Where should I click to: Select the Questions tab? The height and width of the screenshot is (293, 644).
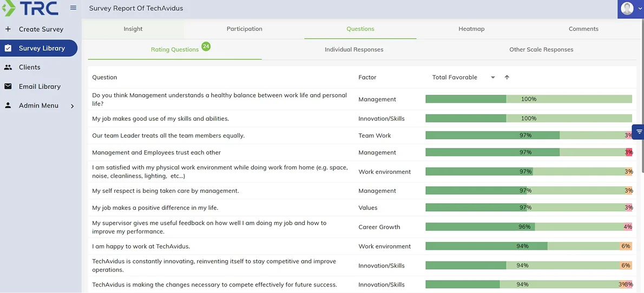coord(360,29)
